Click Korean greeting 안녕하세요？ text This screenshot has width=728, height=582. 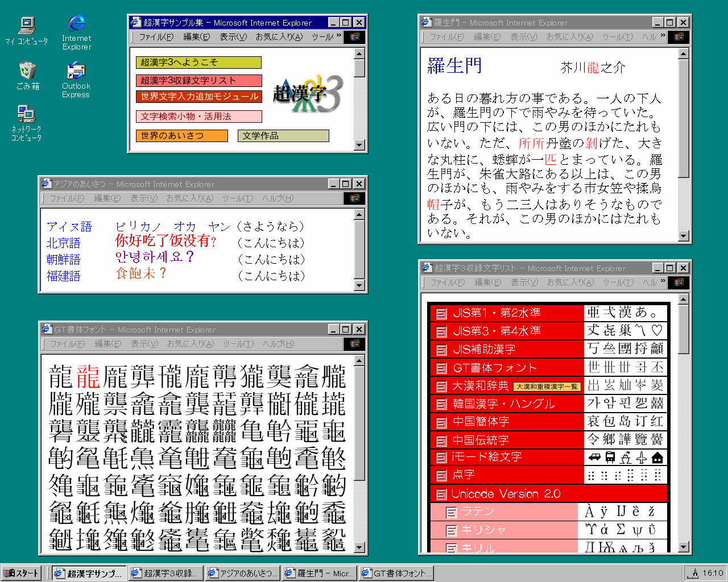155,257
